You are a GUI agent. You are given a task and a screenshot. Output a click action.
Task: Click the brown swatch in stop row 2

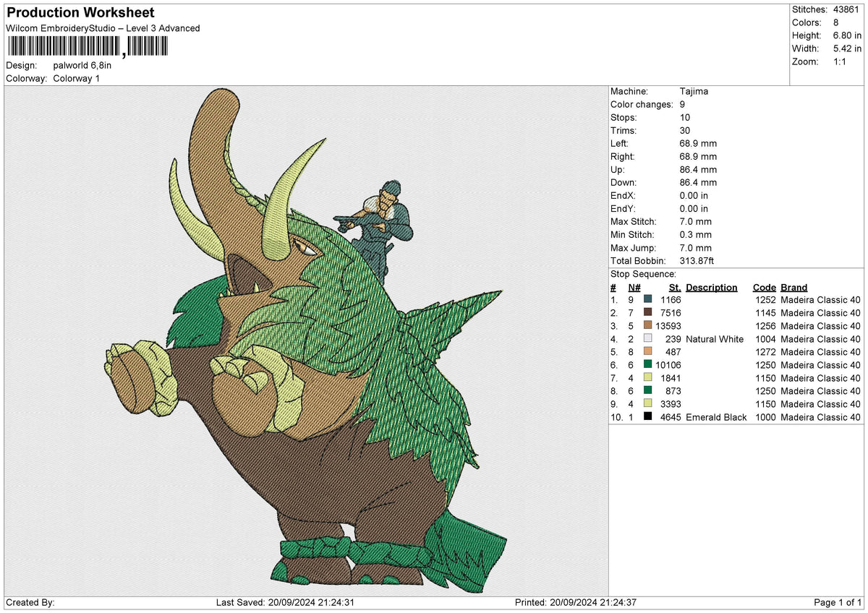click(647, 313)
